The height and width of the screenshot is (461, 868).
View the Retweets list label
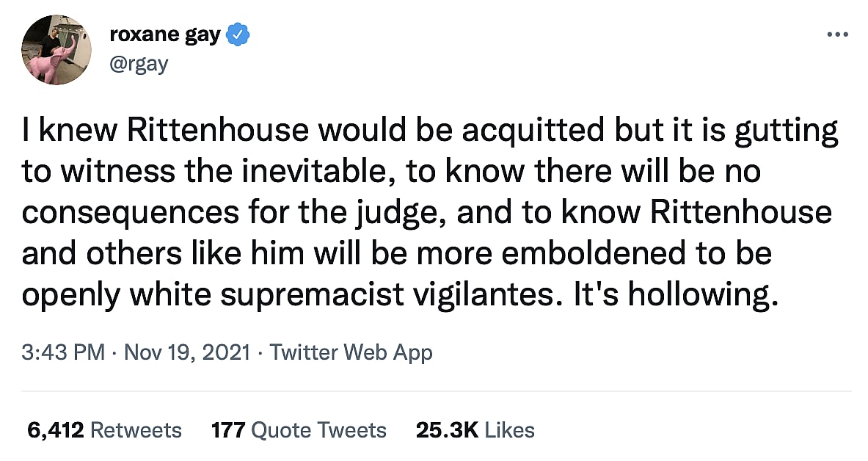[x=136, y=429]
